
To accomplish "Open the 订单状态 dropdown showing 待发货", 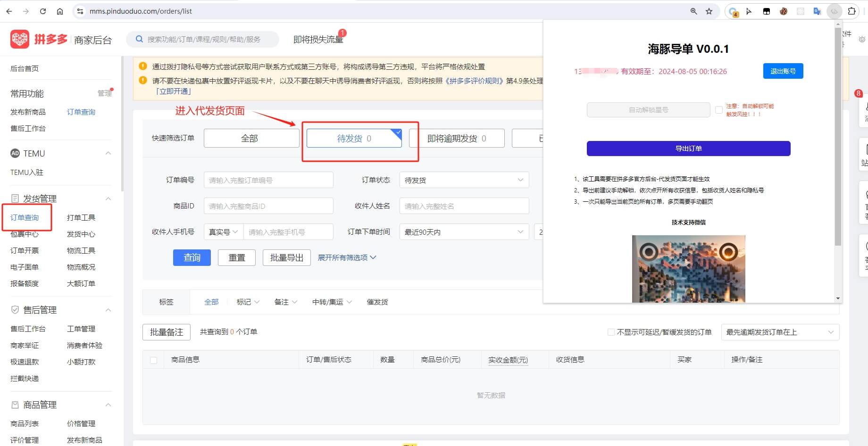I will 464,180.
